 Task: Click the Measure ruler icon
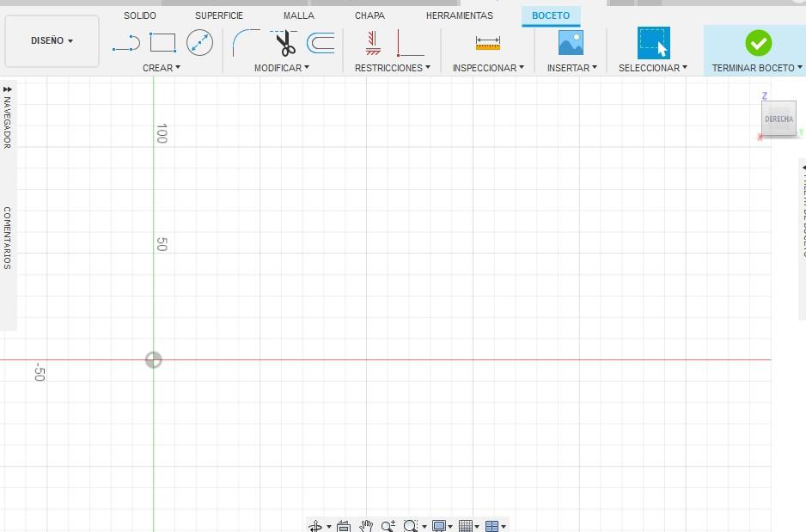click(x=488, y=43)
